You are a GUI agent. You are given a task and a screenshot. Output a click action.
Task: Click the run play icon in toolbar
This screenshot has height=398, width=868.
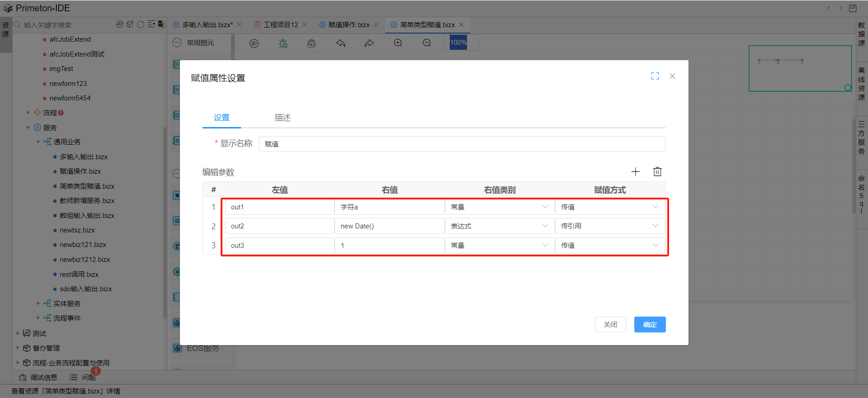click(x=254, y=43)
